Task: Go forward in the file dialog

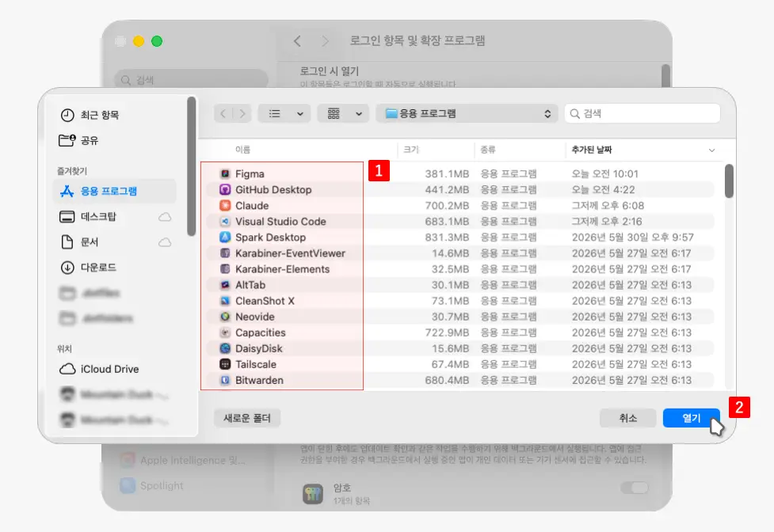Action: click(242, 114)
